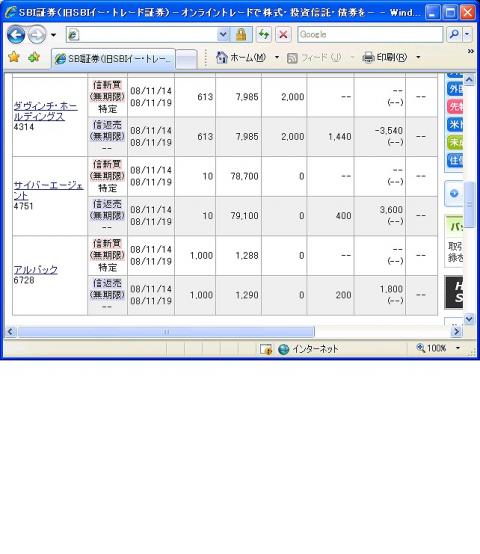Click the red Stop loading icon
Viewport: 480px width, 554px height.
tap(283, 35)
